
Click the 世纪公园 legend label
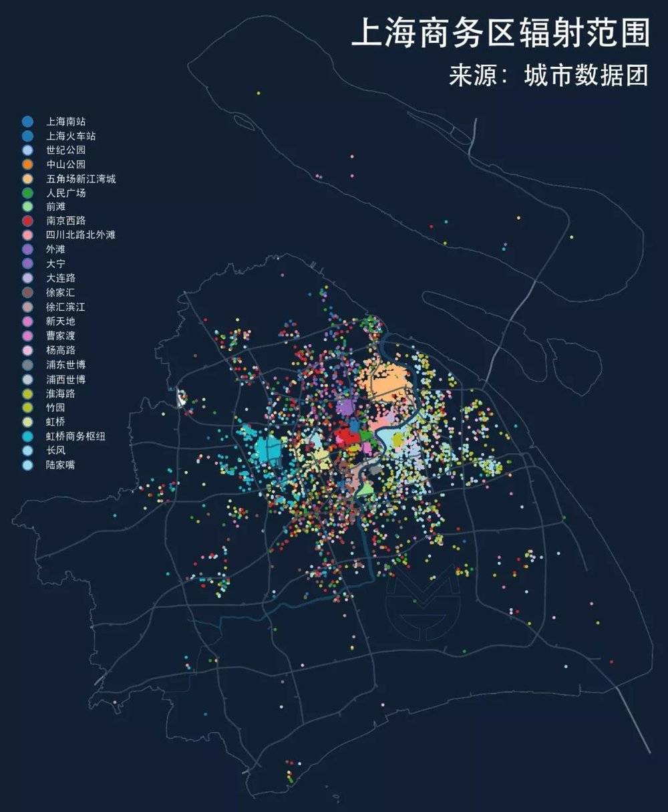65,150
